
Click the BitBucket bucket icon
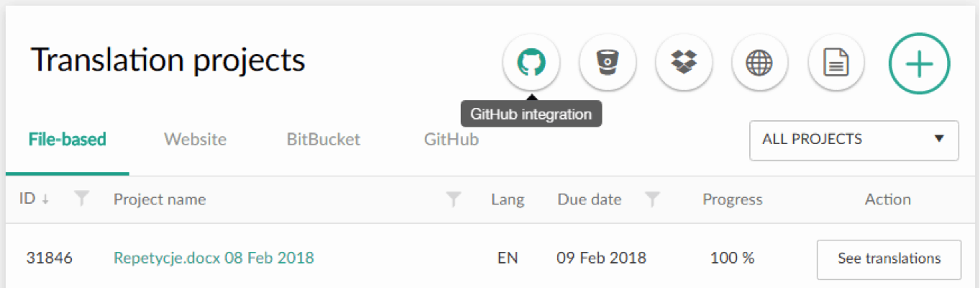click(x=608, y=63)
